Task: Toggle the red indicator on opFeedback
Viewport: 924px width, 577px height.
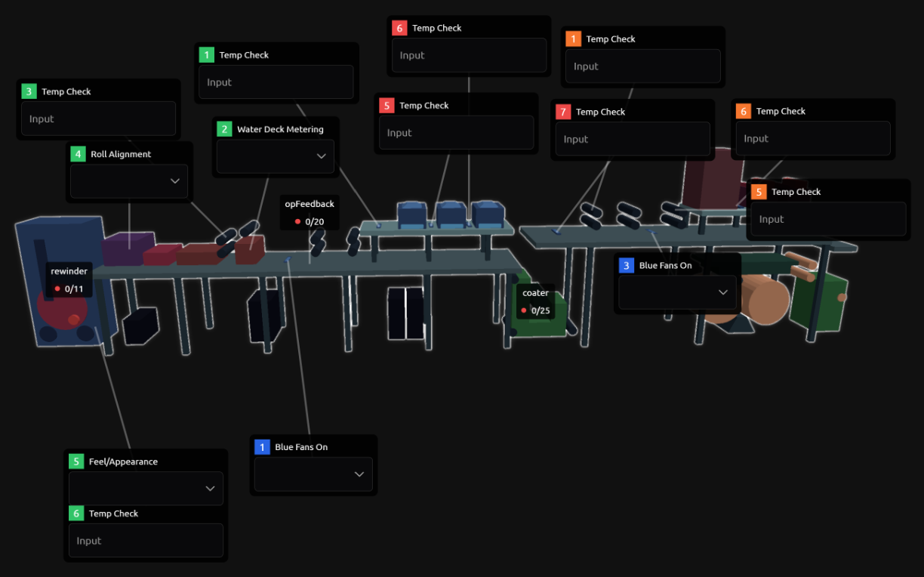Action: point(297,221)
